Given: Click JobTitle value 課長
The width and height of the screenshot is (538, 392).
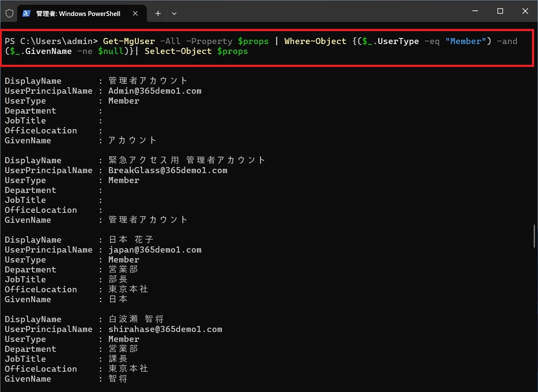Looking at the screenshot, I should pos(118,359).
